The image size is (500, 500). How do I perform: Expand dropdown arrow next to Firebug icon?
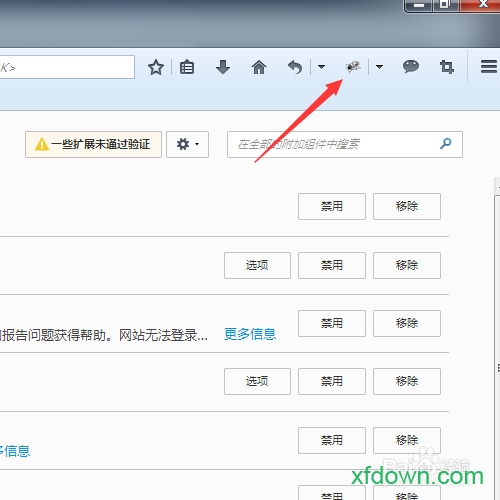coord(379,67)
